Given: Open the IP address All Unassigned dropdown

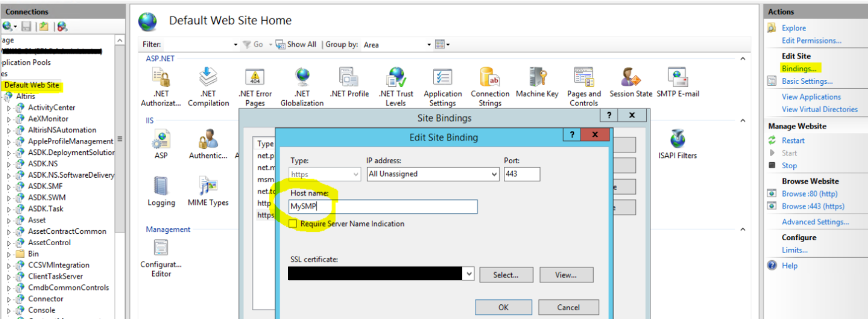Looking at the screenshot, I should 433,174.
